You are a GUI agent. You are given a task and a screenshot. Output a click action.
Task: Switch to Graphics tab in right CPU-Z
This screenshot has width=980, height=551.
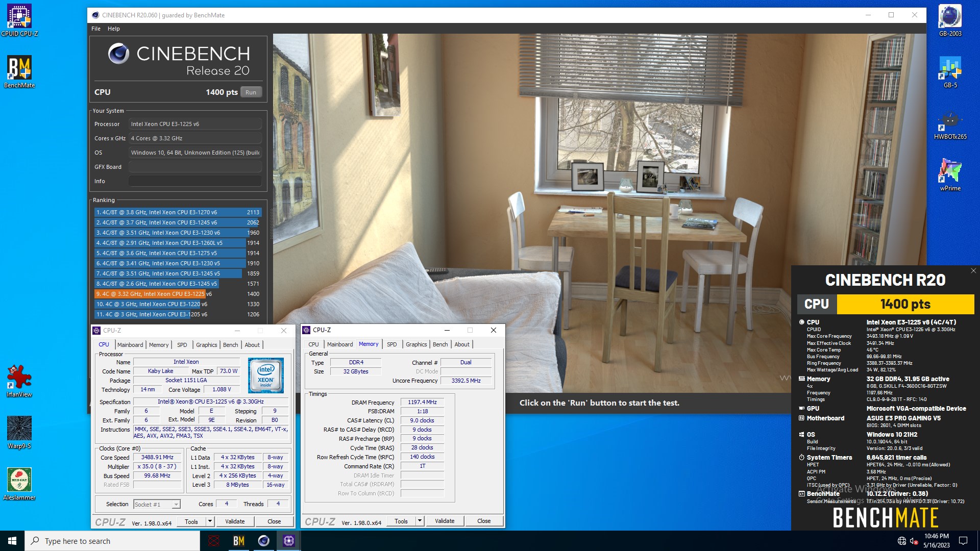click(x=416, y=344)
